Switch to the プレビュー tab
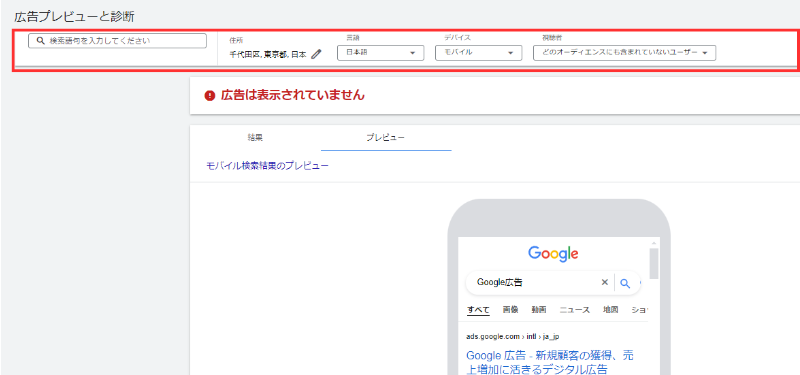 386,138
